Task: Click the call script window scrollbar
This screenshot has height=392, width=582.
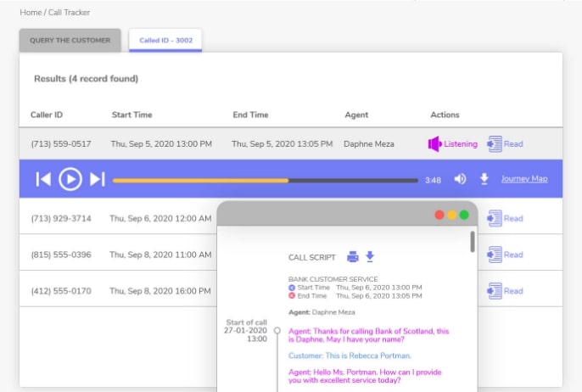Action: (473, 242)
